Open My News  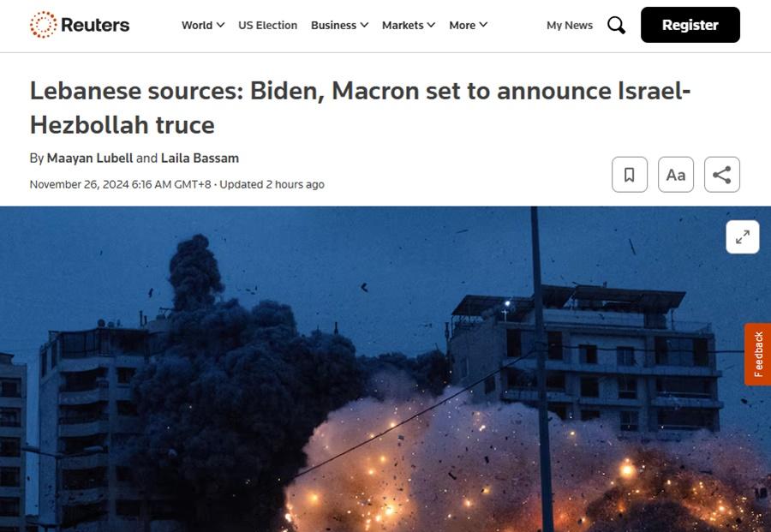pos(570,25)
